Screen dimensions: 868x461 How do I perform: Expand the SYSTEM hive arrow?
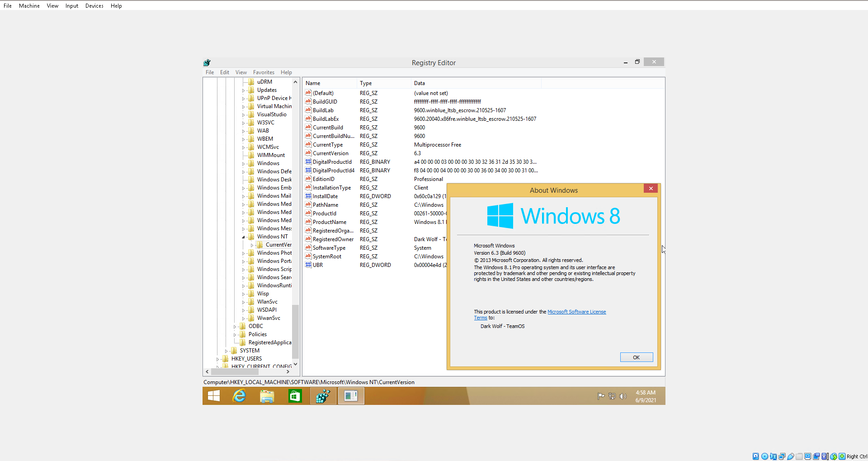tap(226, 351)
